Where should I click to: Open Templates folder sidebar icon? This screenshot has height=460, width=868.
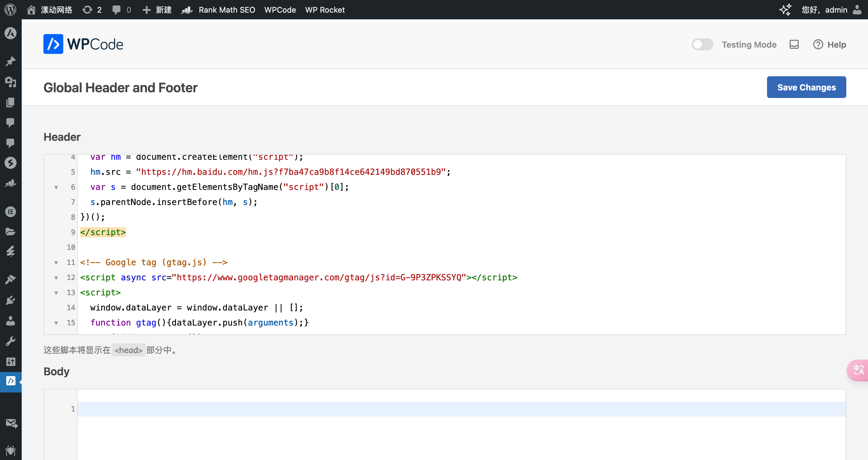pos(11,232)
